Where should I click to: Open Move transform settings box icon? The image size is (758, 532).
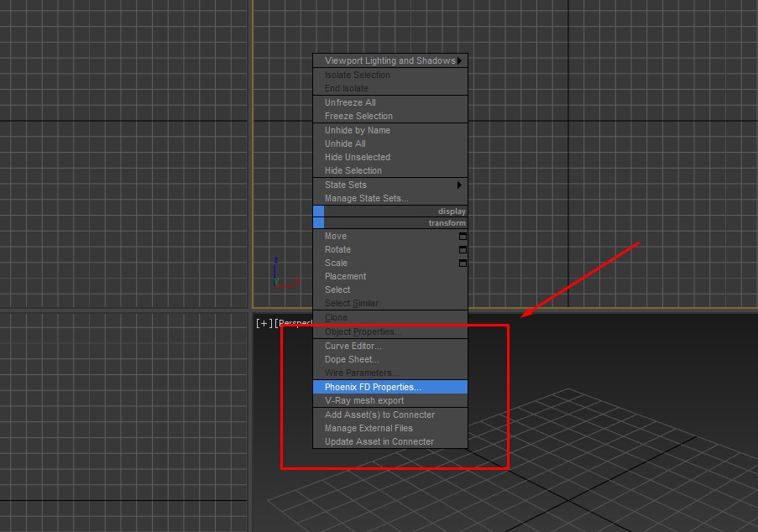click(x=463, y=237)
